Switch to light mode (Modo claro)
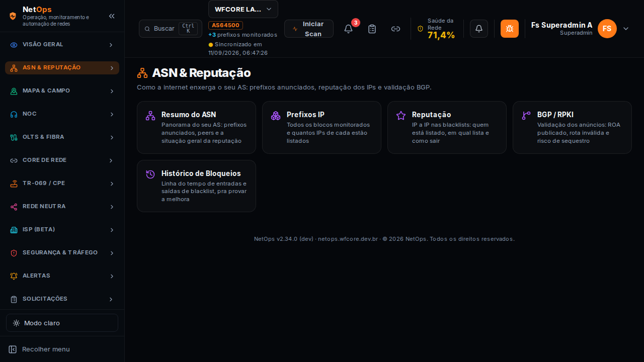 point(62,323)
